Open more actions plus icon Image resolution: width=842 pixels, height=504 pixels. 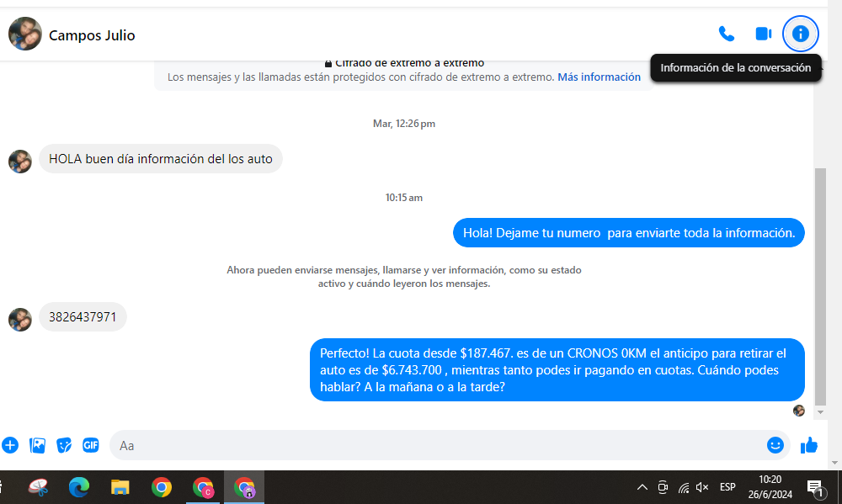(x=10, y=445)
